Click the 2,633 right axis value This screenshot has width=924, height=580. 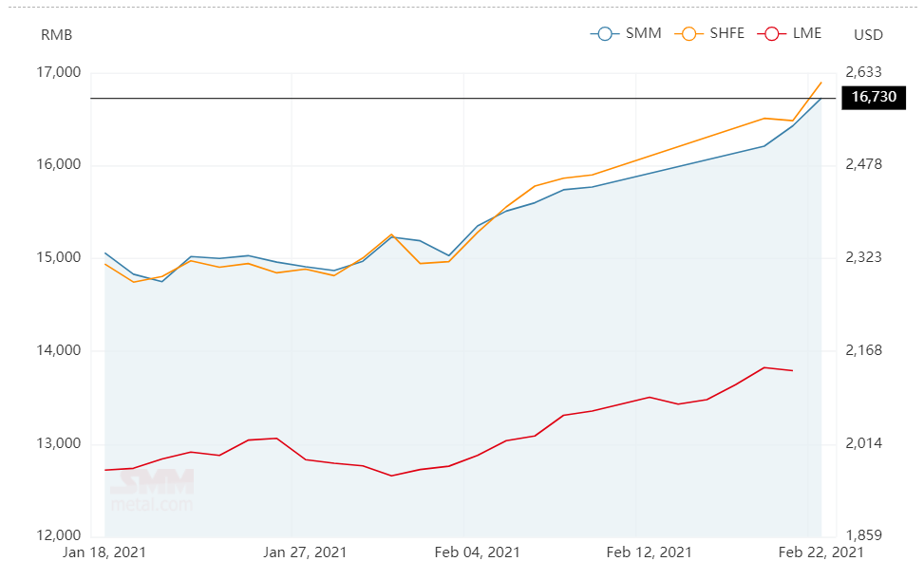pyautogui.click(x=864, y=73)
